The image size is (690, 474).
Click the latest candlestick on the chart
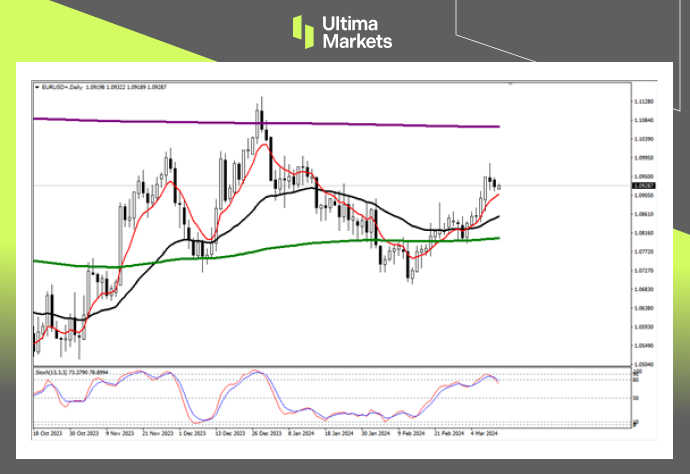(x=499, y=185)
